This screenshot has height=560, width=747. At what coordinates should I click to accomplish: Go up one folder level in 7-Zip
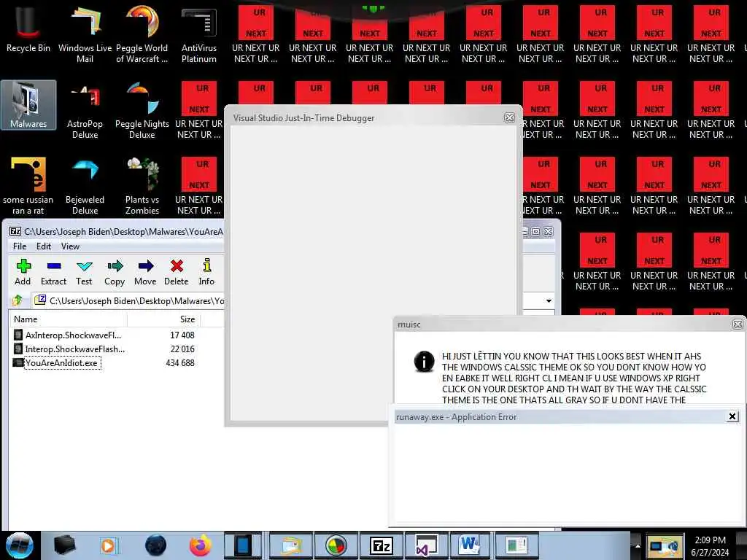pos(18,300)
